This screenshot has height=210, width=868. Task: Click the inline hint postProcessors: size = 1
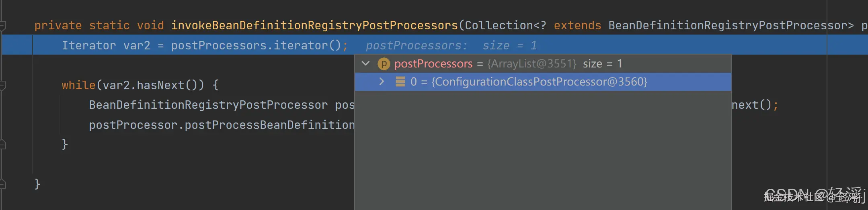pyautogui.click(x=451, y=46)
